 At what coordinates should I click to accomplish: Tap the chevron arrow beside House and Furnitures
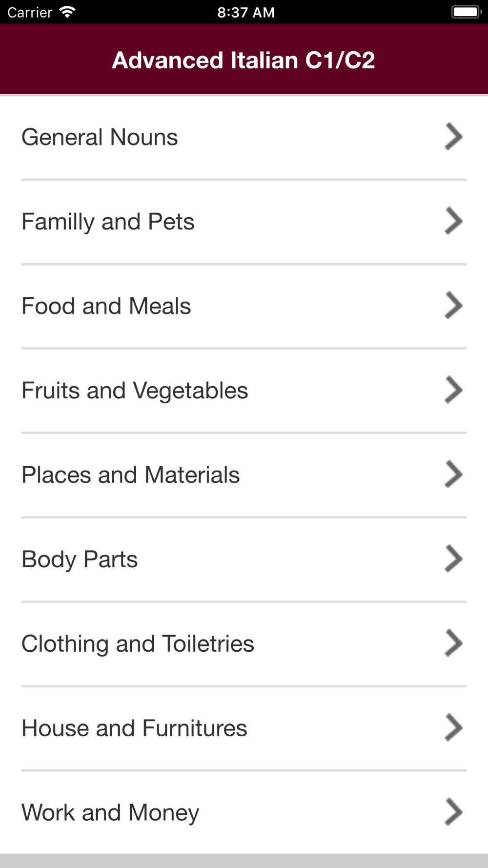click(x=453, y=728)
